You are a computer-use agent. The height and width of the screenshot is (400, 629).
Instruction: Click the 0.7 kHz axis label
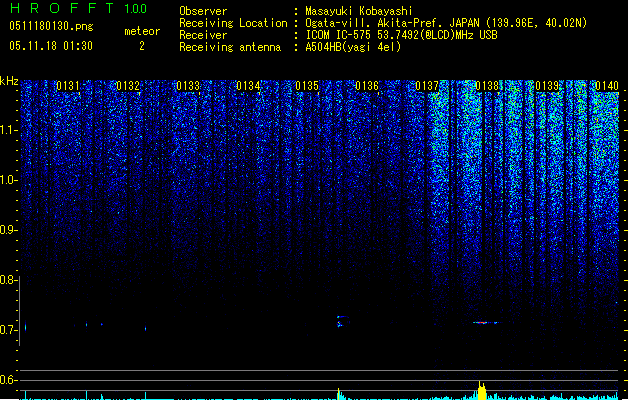tap(8, 330)
